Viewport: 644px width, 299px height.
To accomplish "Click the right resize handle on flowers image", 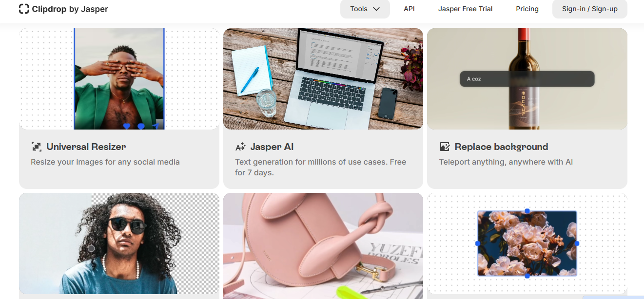I will (x=577, y=243).
